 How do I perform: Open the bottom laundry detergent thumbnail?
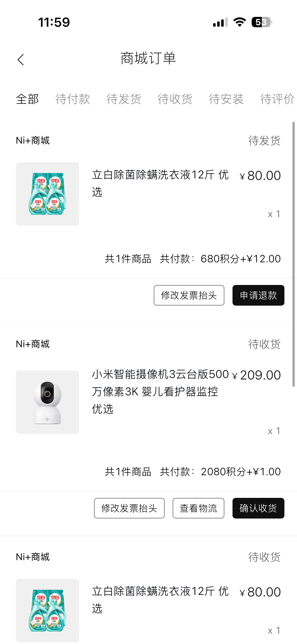pyautogui.click(x=47, y=610)
